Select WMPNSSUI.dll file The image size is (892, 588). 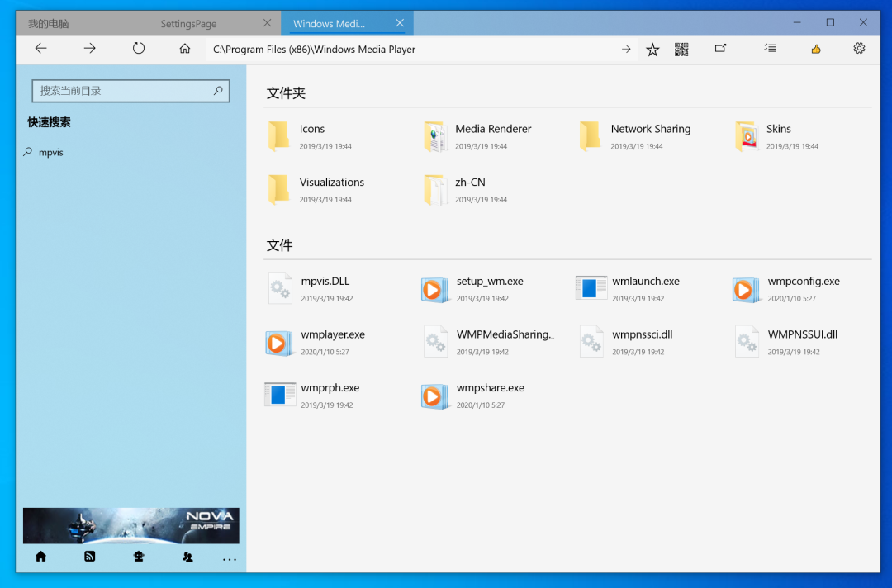(x=786, y=343)
